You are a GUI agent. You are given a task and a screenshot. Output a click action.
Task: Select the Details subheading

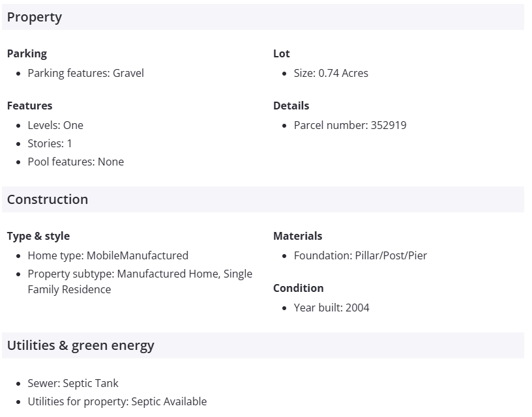coord(291,106)
